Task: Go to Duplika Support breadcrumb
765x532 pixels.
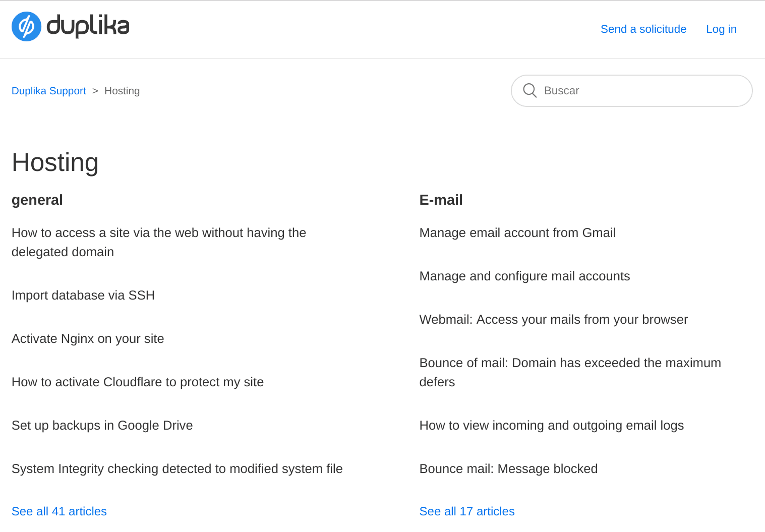Action: (49, 91)
